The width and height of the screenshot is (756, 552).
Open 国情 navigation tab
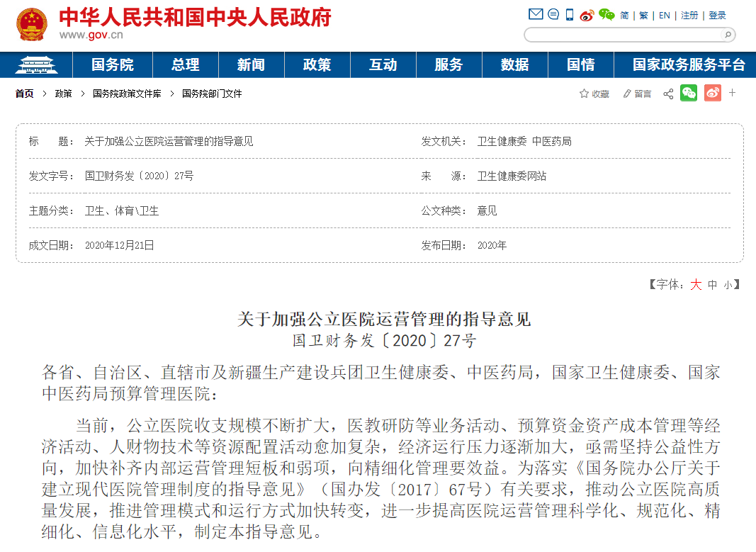tap(580, 64)
